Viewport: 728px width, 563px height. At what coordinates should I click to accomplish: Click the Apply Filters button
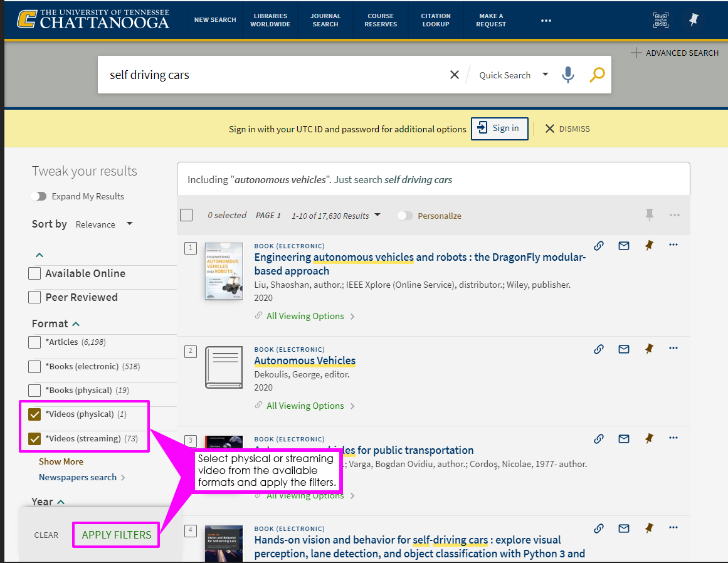click(x=117, y=535)
